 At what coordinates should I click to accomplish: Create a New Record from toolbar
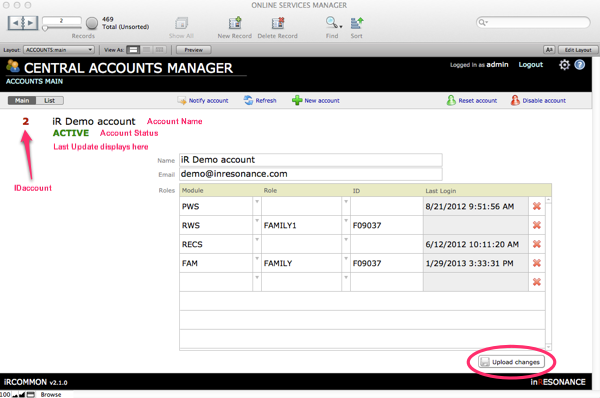pyautogui.click(x=235, y=23)
